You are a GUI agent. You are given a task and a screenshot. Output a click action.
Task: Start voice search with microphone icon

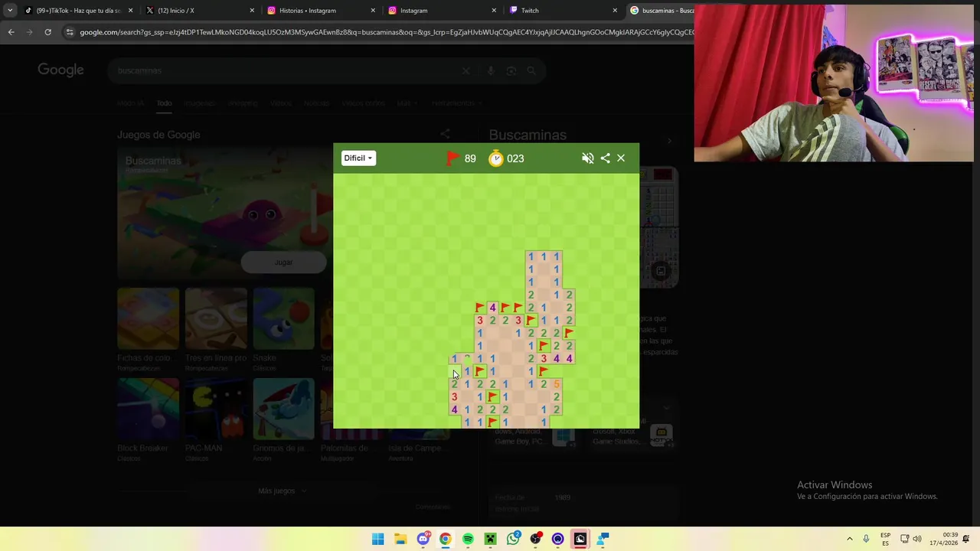(491, 70)
